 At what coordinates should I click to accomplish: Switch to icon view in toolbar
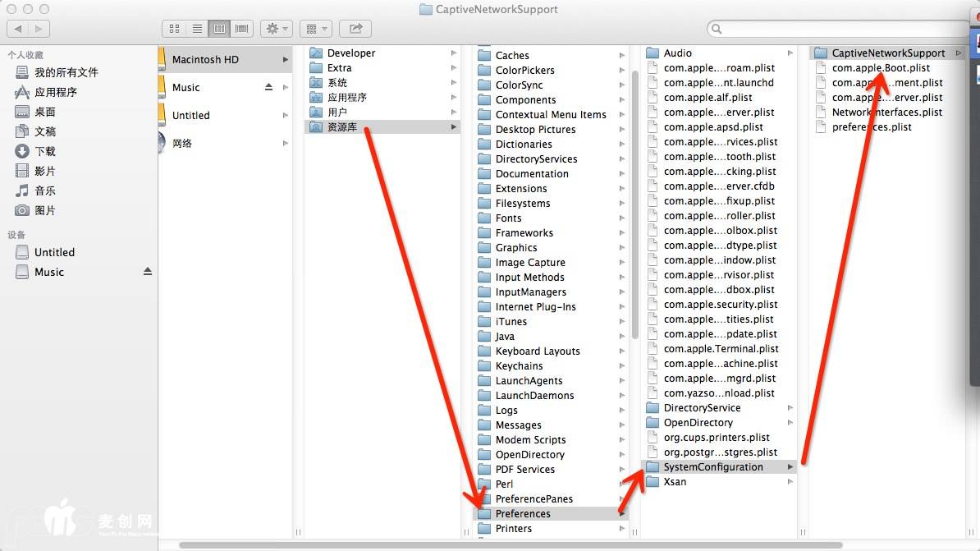click(174, 29)
